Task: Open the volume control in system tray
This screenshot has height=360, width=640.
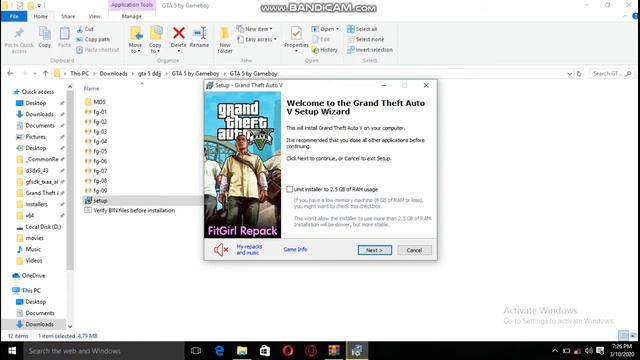Action: point(588,351)
